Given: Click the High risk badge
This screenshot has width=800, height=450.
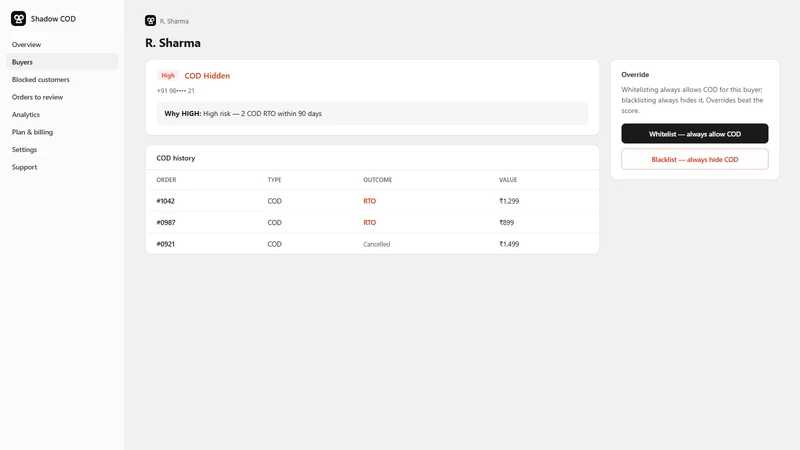Looking at the screenshot, I should [x=168, y=76].
